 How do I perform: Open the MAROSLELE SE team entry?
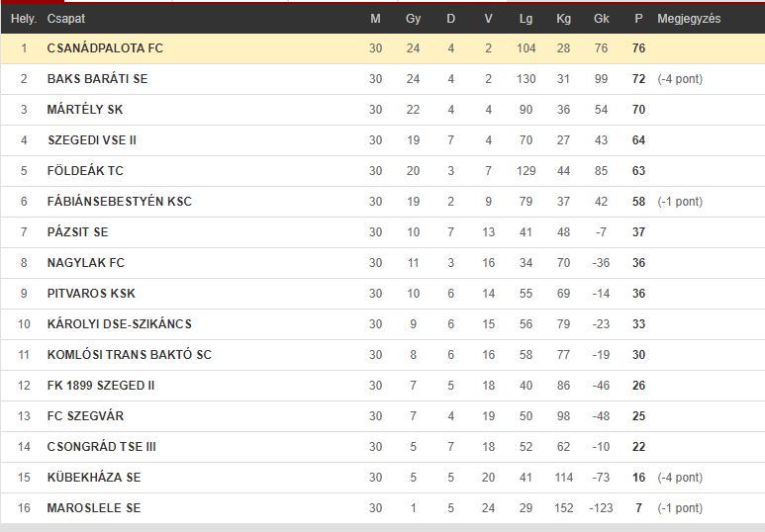[x=94, y=508]
